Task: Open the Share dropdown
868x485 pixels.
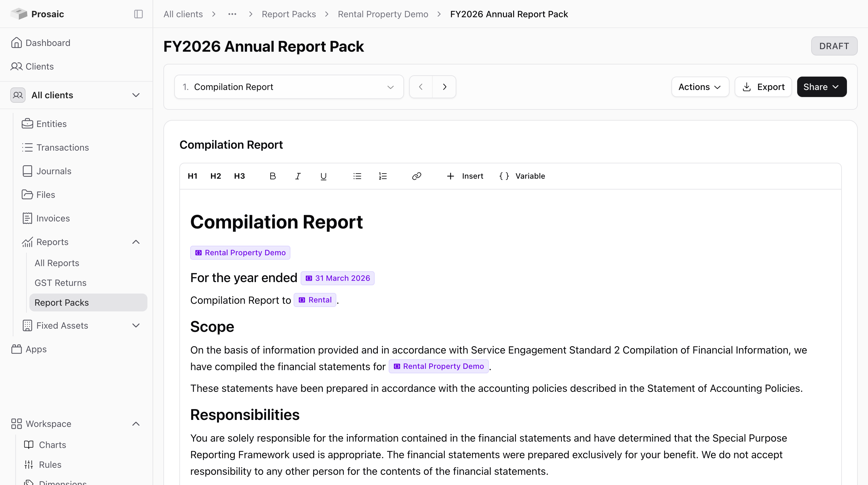Action: [821, 87]
